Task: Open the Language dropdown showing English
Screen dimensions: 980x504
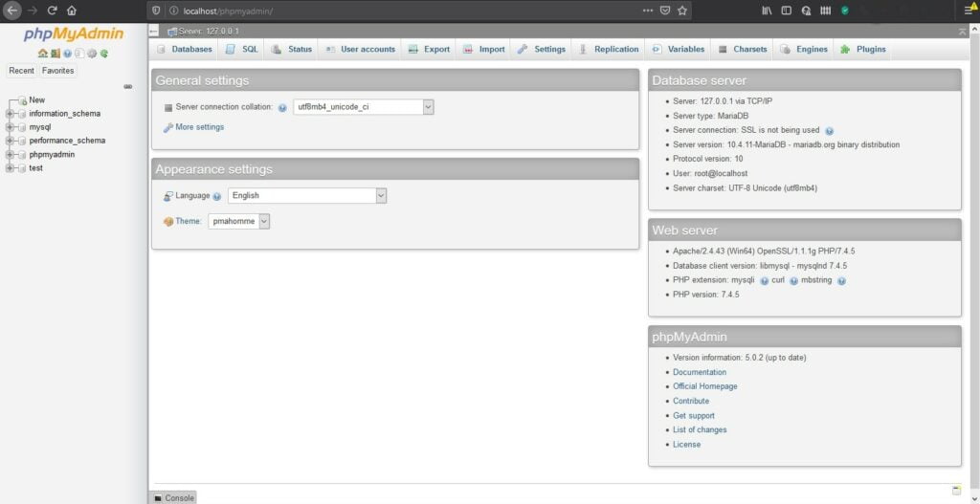Action: point(307,195)
